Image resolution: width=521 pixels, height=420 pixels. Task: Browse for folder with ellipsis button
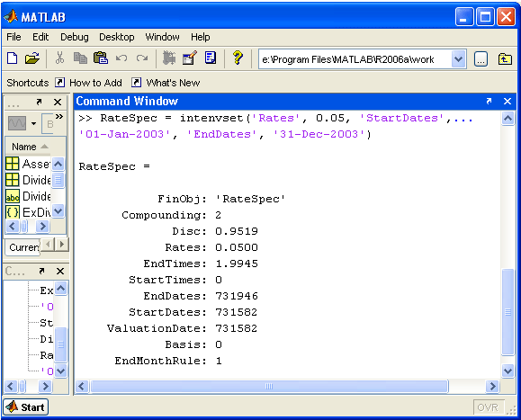[x=481, y=59]
